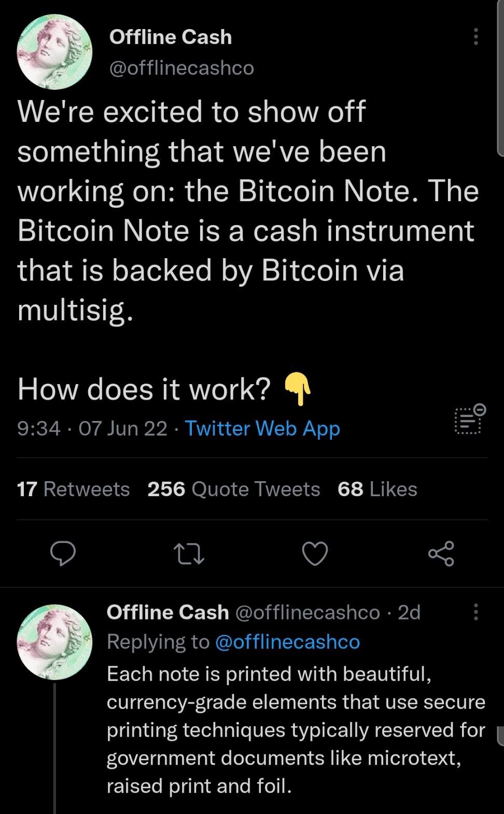
Task: Click the 2d timestamp on reply
Action: [x=409, y=612]
